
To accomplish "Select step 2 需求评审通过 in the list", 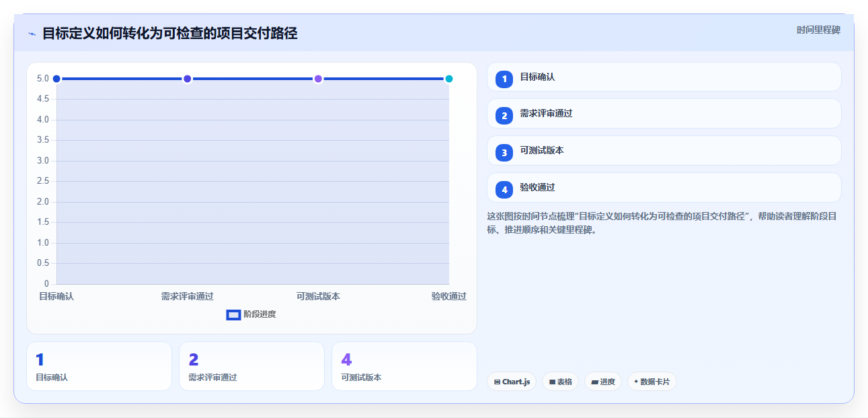I will (664, 114).
